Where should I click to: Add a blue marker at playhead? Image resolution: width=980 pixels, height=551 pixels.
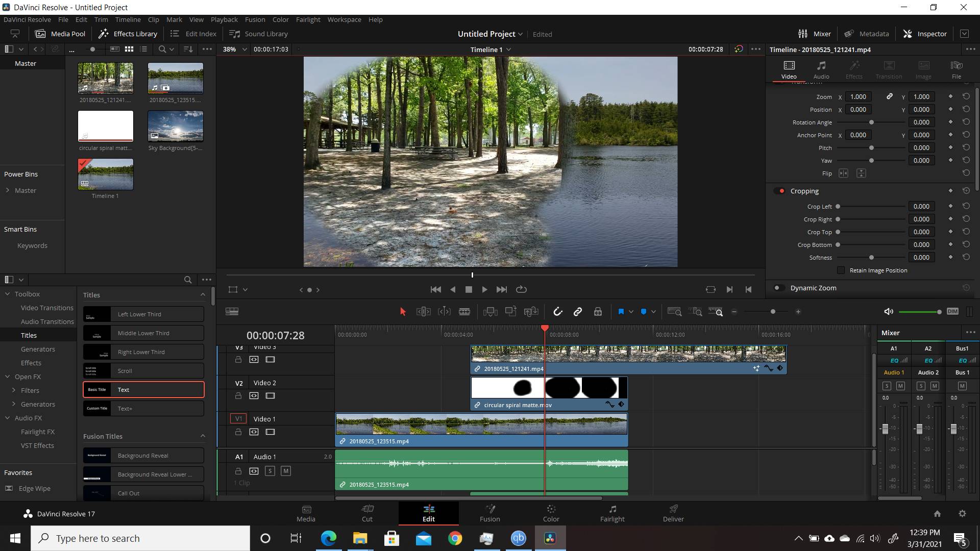(644, 312)
